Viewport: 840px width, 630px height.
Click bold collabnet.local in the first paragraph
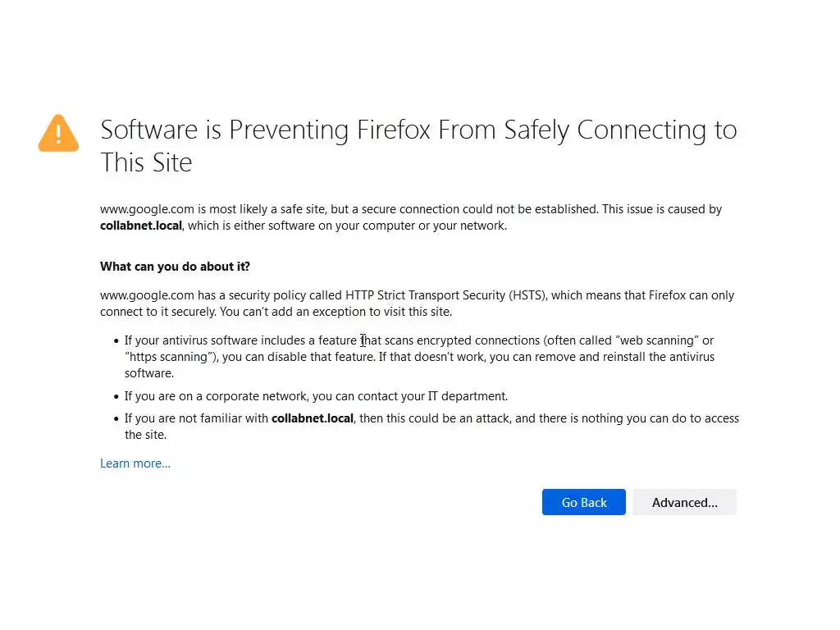pyautogui.click(x=141, y=226)
